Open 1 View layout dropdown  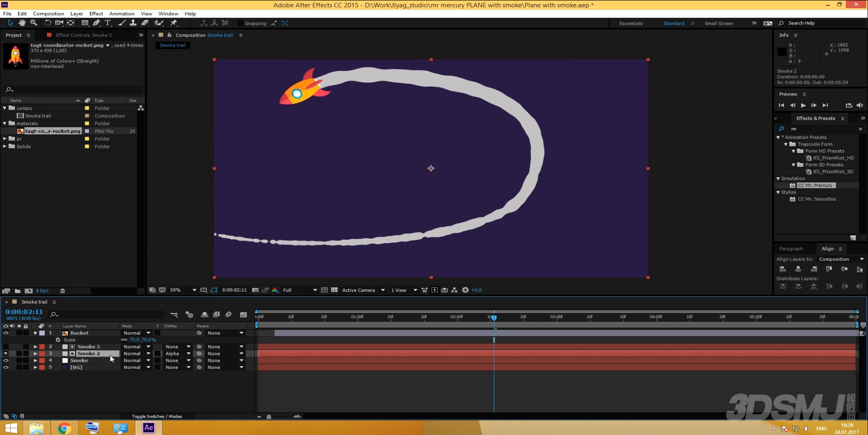point(404,290)
